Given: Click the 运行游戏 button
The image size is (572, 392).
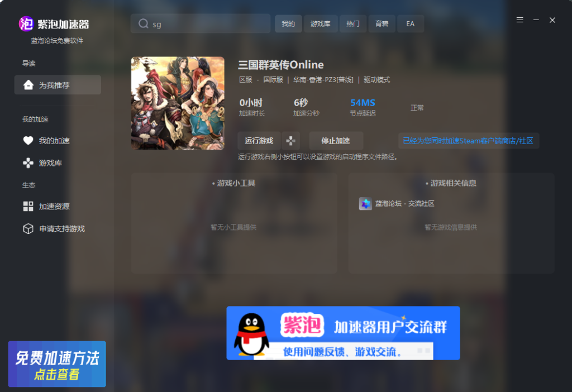Looking at the screenshot, I should (x=259, y=141).
